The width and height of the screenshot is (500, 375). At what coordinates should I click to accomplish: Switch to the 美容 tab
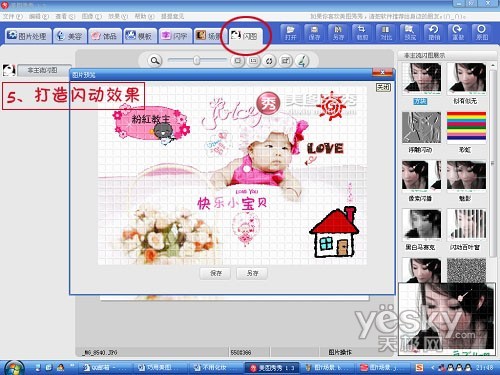70,36
